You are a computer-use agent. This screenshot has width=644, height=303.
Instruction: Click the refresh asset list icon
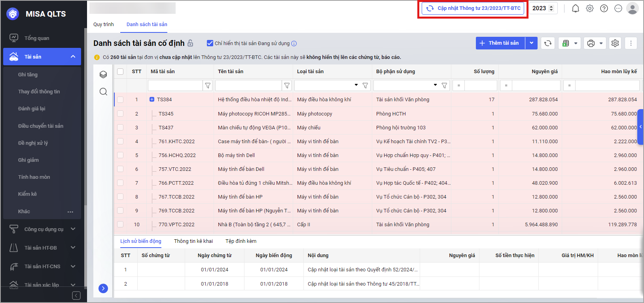(548, 43)
